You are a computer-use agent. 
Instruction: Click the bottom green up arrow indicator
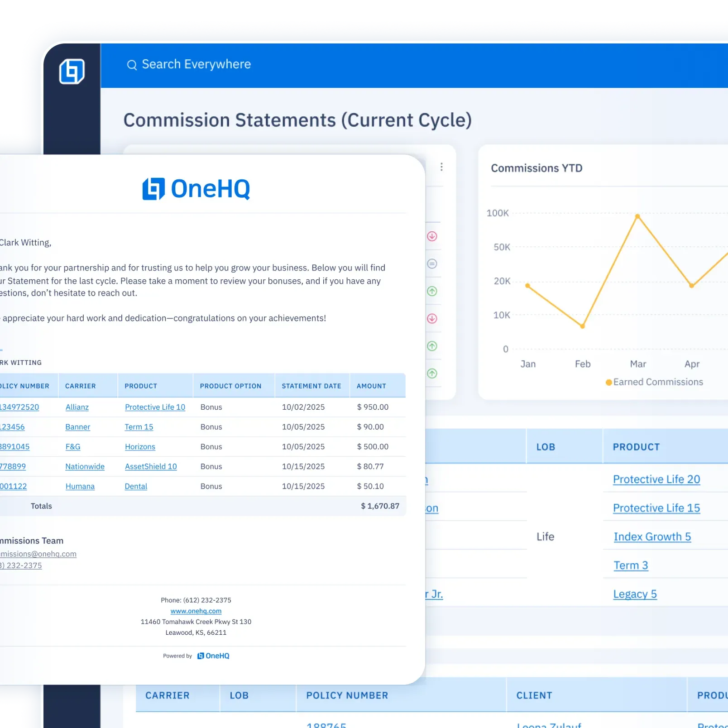(x=432, y=374)
